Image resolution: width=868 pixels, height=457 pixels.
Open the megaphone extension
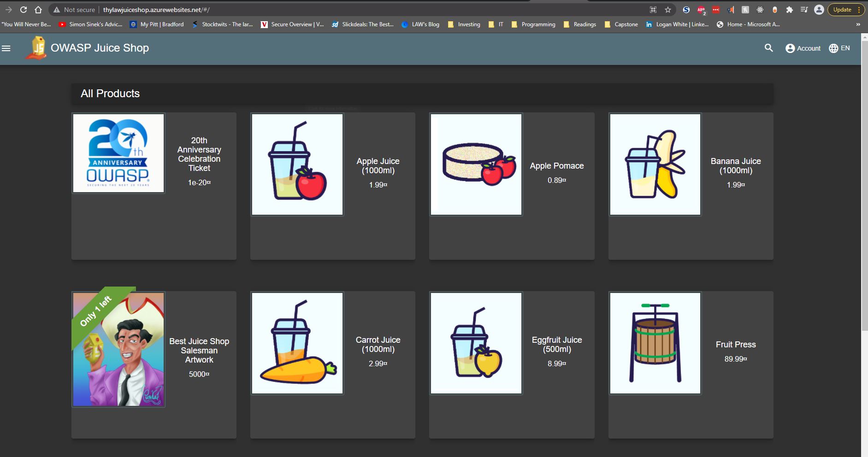point(731,10)
